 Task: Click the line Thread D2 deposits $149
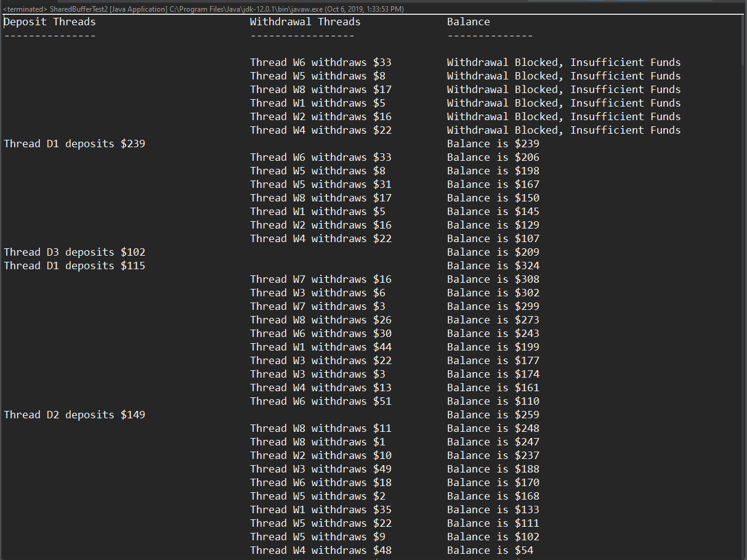pos(75,415)
